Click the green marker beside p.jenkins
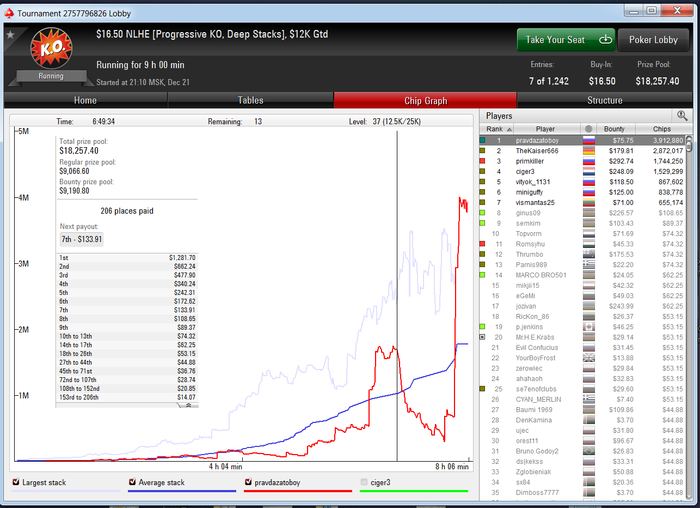 482,327
